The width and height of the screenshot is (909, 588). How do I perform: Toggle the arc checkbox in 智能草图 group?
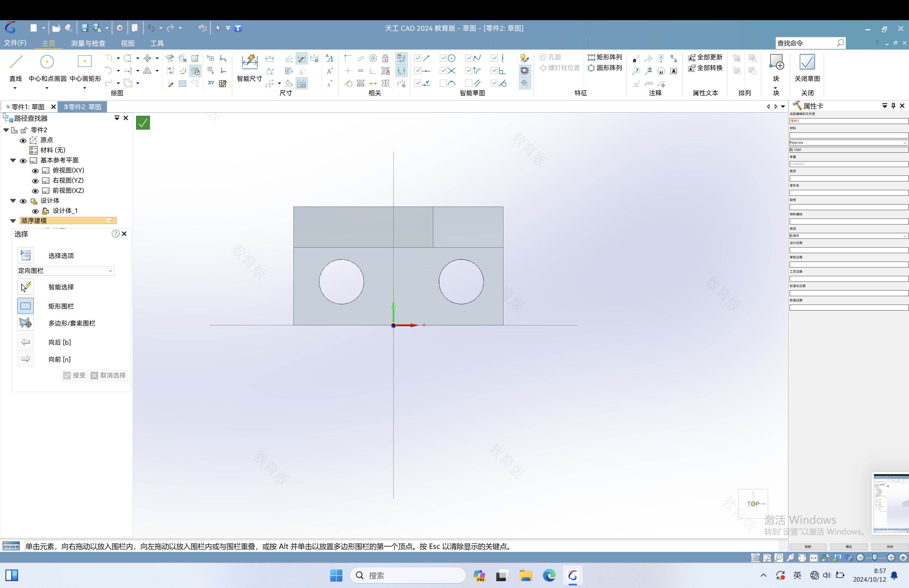(x=443, y=83)
